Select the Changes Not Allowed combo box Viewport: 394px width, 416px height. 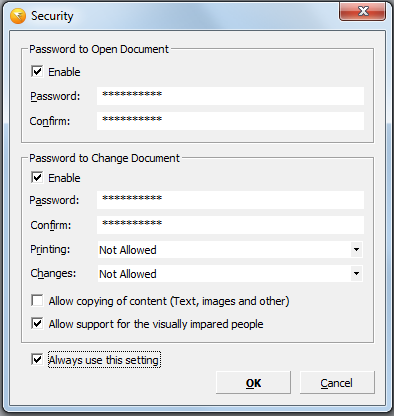pos(230,274)
